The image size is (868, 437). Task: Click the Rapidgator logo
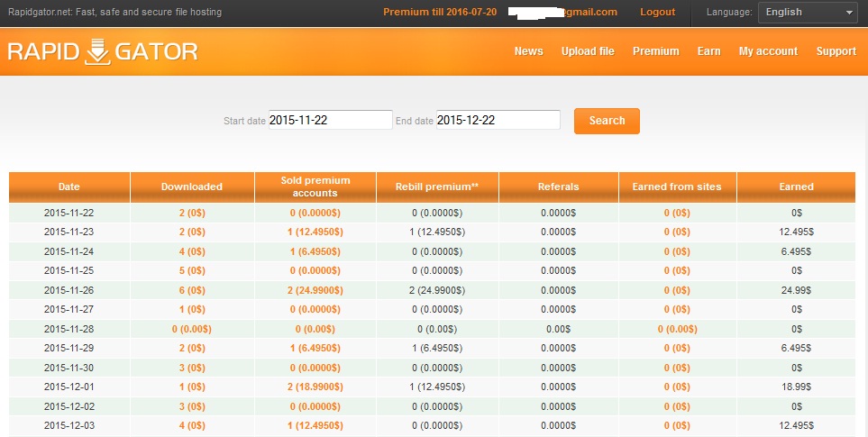(x=103, y=51)
